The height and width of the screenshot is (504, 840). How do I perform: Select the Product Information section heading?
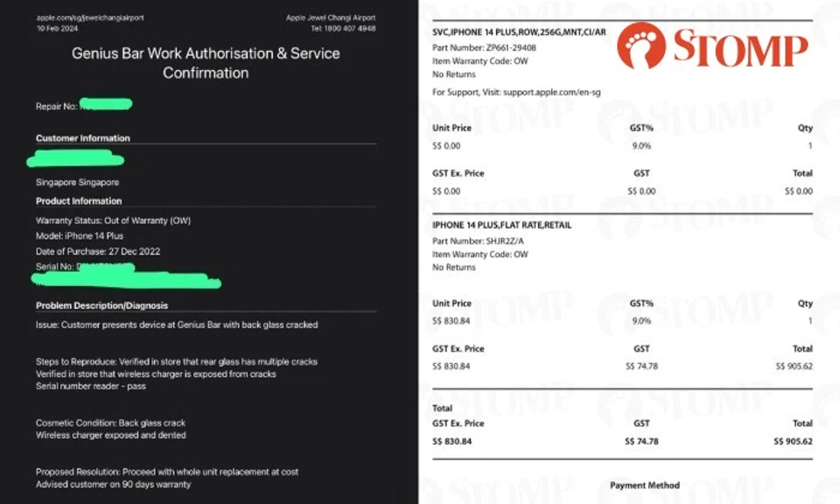[x=79, y=201]
